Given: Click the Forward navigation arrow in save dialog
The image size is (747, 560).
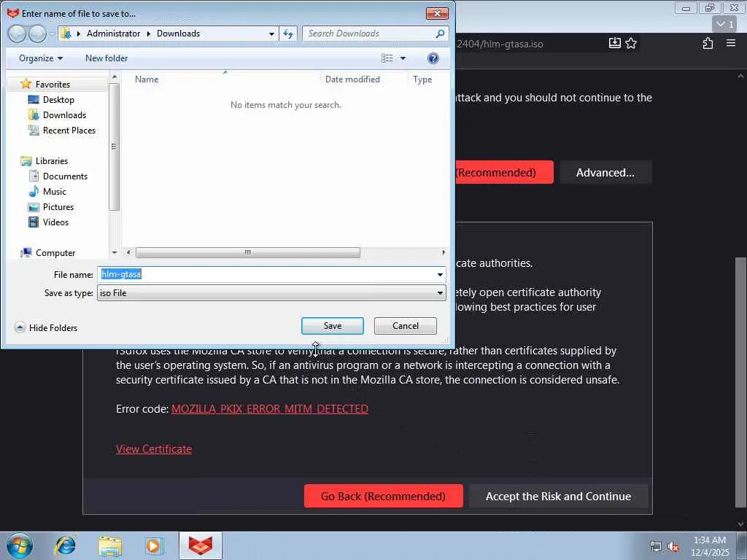Looking at the screenshot, I should [x=37, y=34].
